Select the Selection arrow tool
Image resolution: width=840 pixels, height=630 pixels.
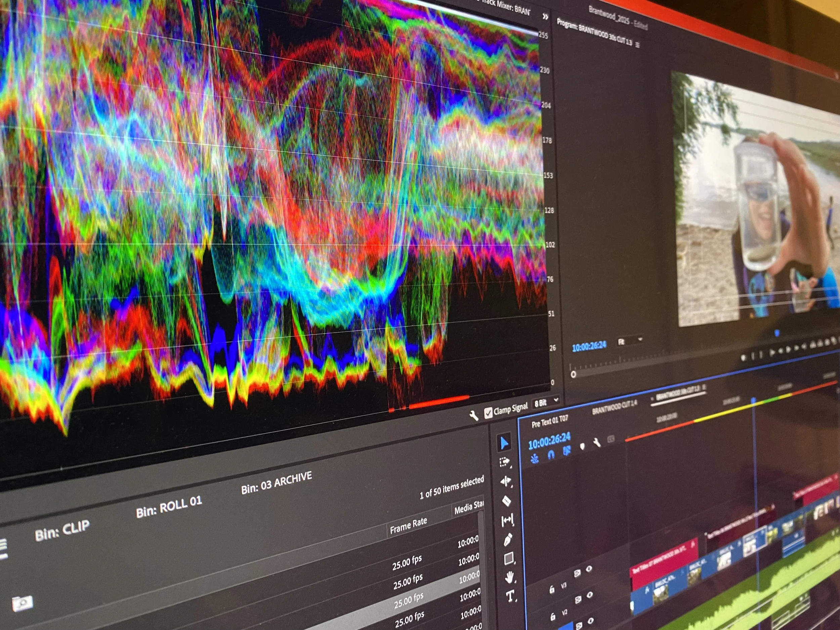(504, 443)
